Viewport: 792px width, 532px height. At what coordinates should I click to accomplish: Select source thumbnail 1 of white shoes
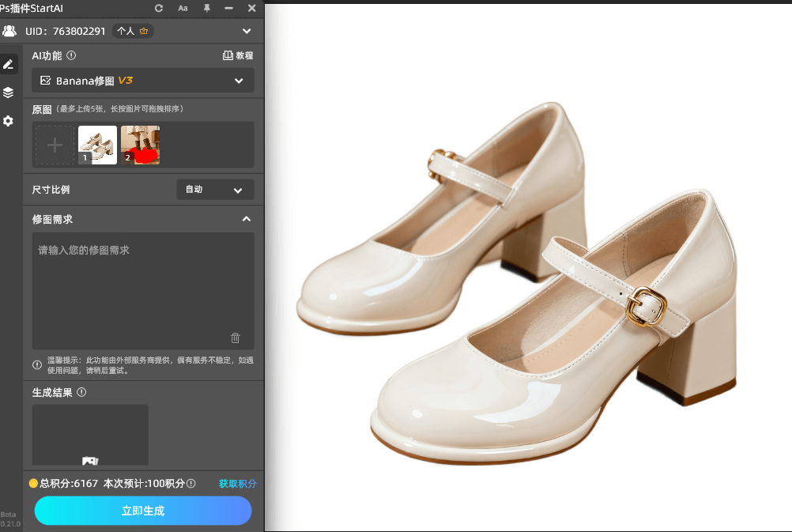pos(97,145)
